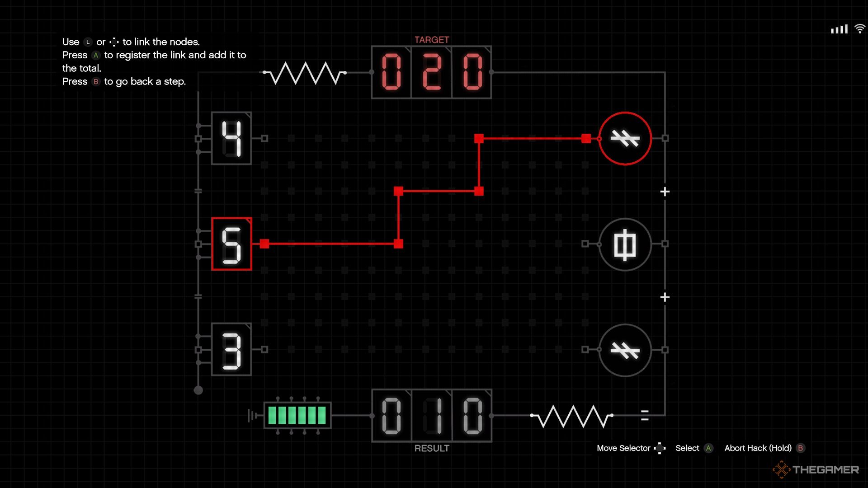Click the number 4 source node

click(231, 138)
